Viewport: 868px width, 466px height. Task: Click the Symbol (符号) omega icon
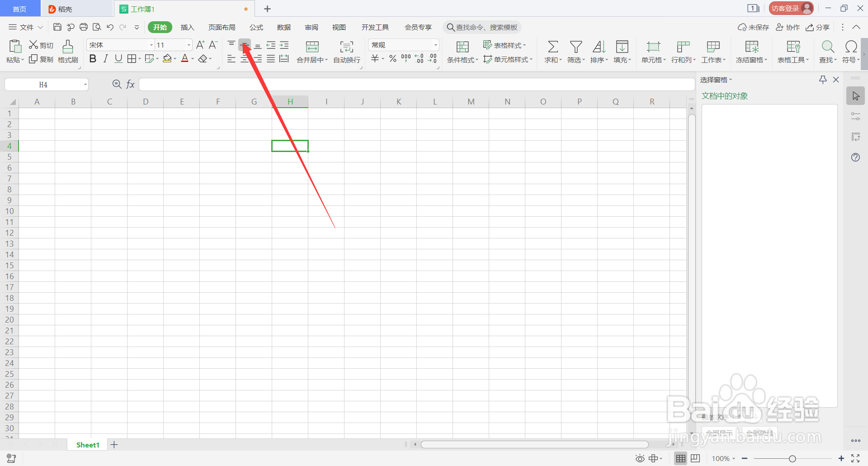coord(851,47)
